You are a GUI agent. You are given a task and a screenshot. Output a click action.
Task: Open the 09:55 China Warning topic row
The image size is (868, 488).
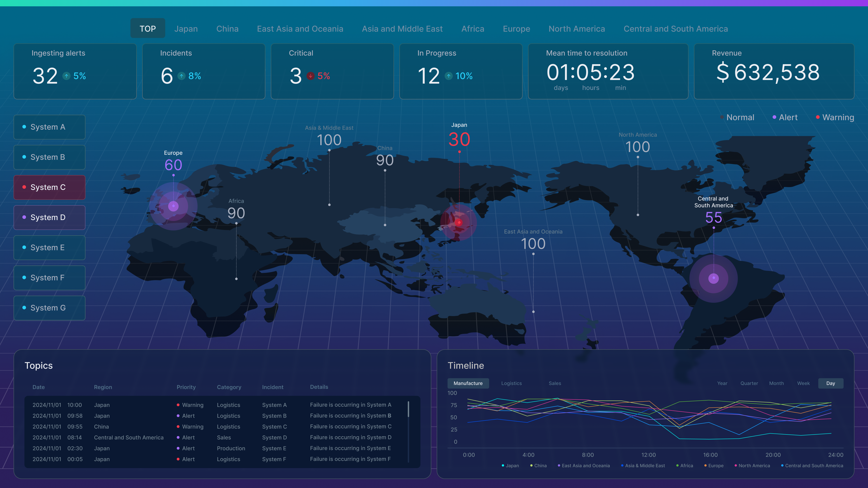[x=216, y=427]
